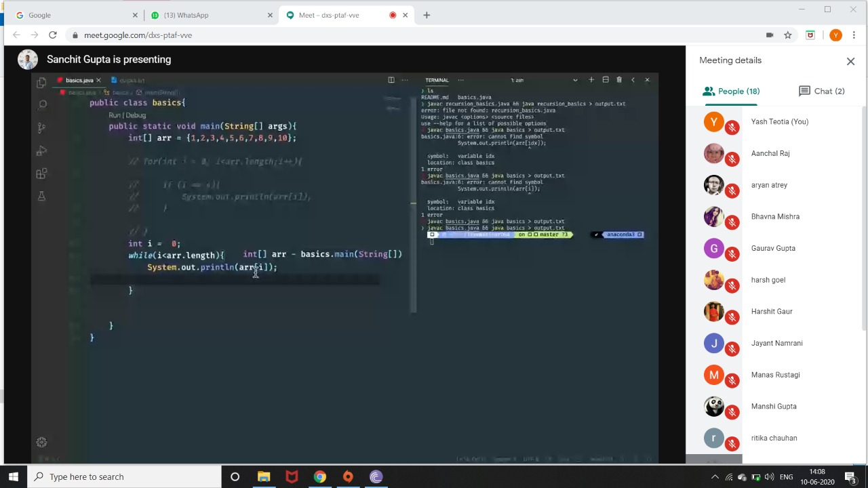Click muted mic icon beside Aanchal Raj

pyautogui.click(x=732, y=159)
